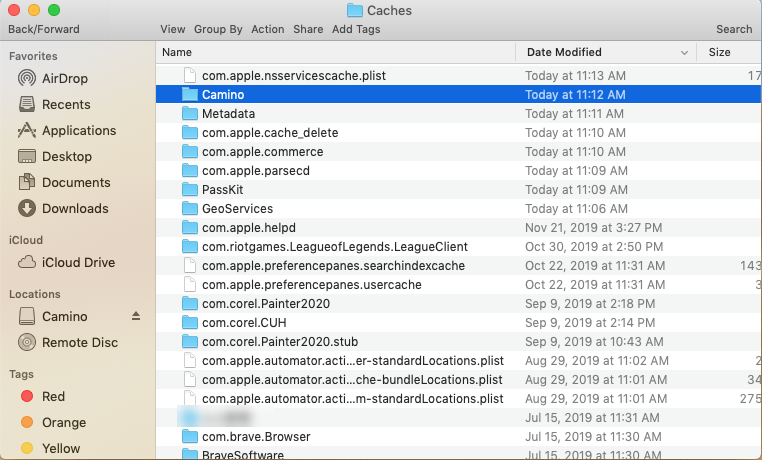Image resolution: width=762 pixels, height=460 pixels.
Task: Select the com.brave.Browser folder
Action: (256, 436)
